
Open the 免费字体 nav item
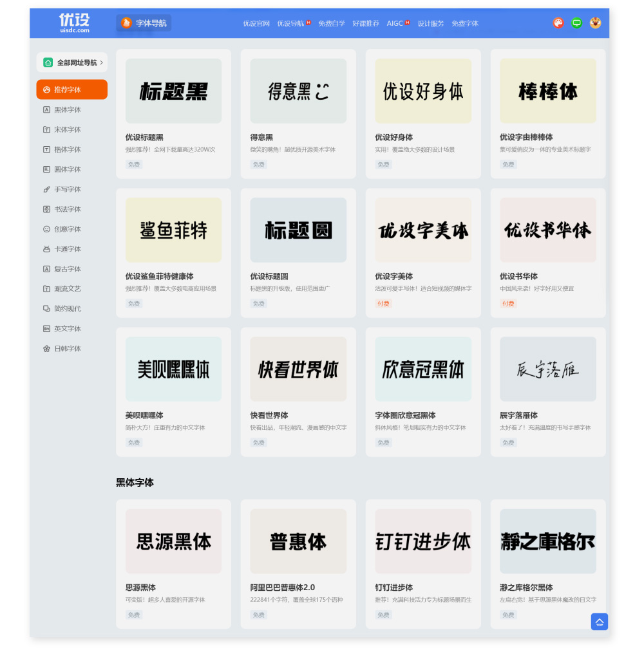[x=465, y=23]
